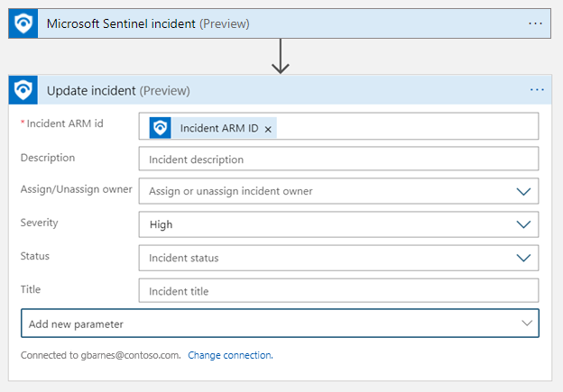Open the Microsoft Sentinel incident ellipsis menu
The height and width of the screenshot is (392, 563).
pos(536,23)
